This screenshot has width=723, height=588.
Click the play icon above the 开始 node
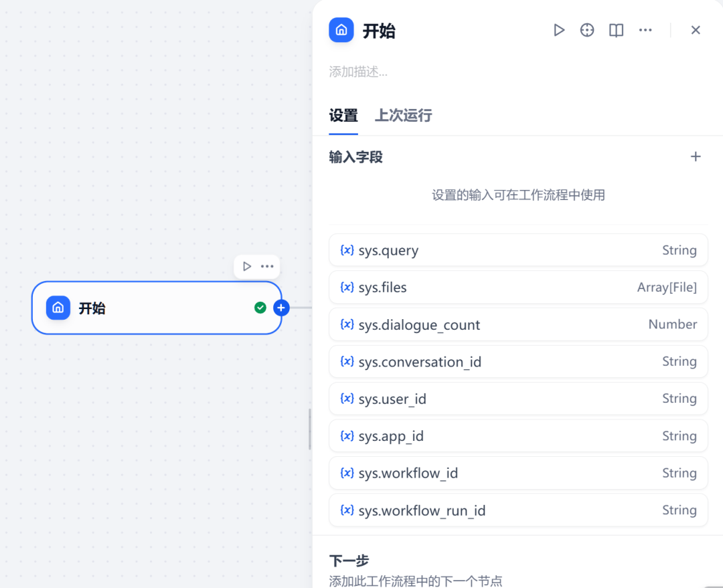pyautogui.click(x=247, y=266)
